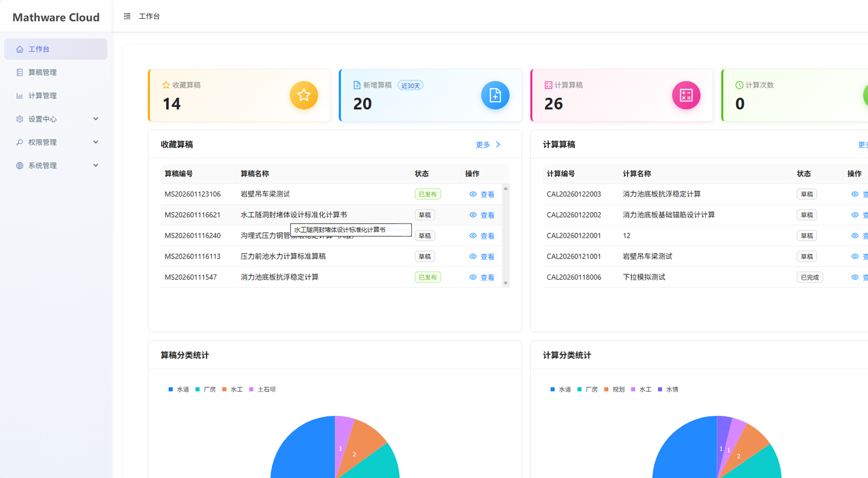Click 查看 link for 压力前池水力计算标准算稿

click(487, 257)
